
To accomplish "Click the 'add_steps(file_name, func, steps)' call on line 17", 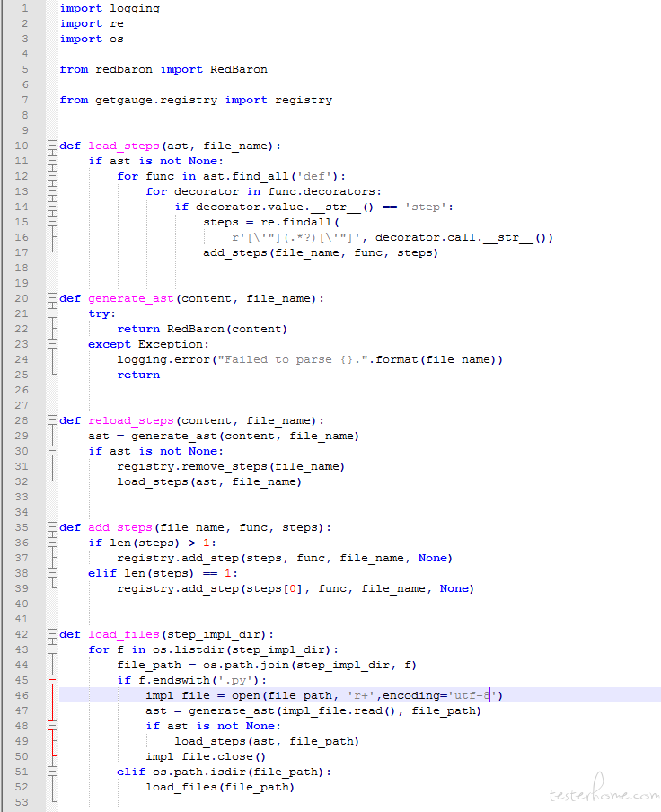I will click(321, 252).
